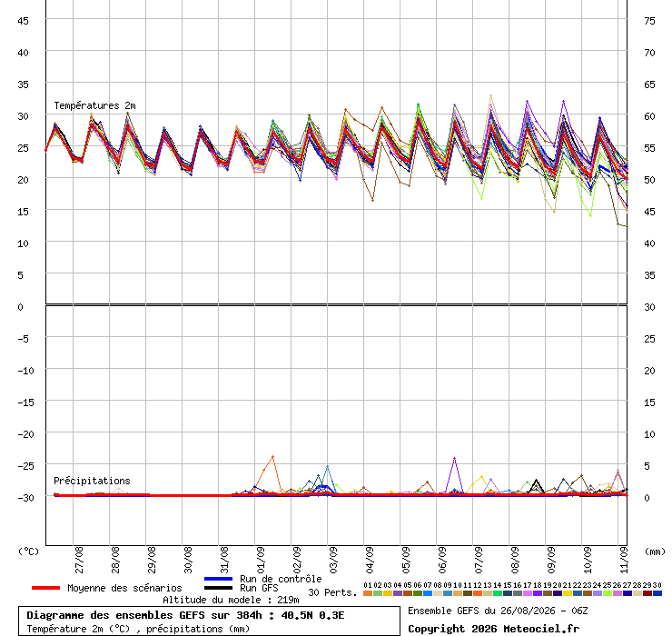672x636 pixels.
Task: Select the yellow swatch under perturbation 21
Action: click(567, 593)
